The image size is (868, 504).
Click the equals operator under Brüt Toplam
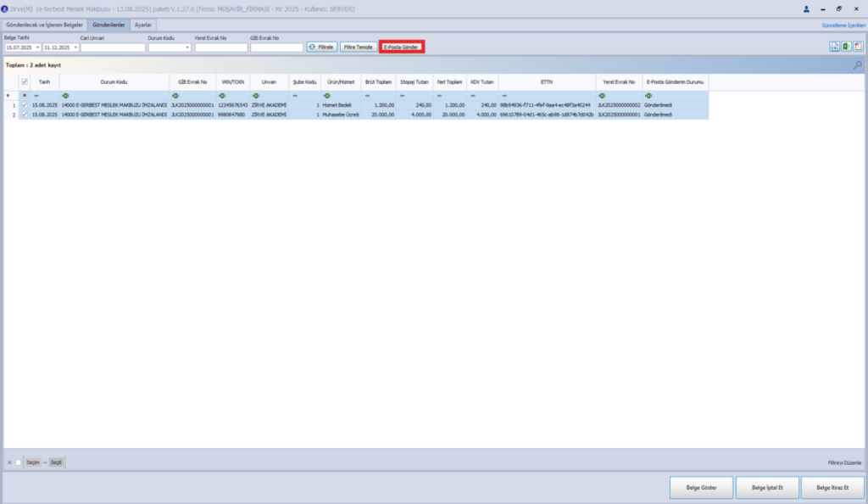(x=367, y=96)
